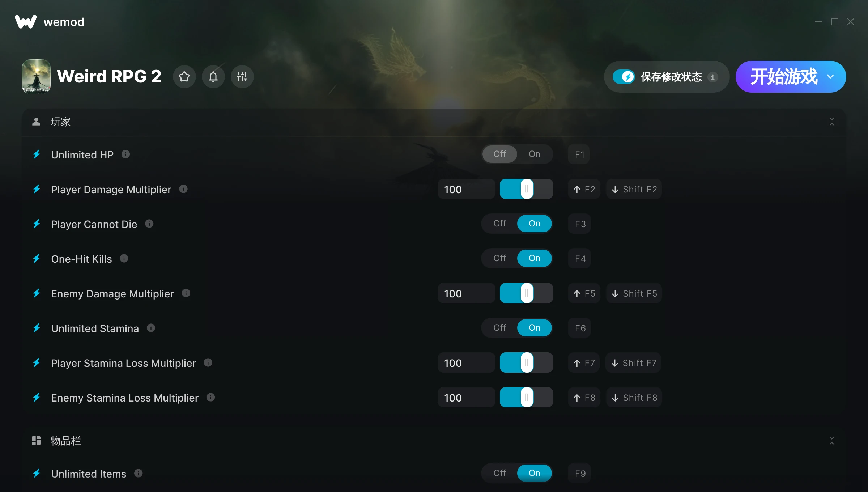868x492 pixels.
Task: Click info icon next to One-Hit Kills
Action: tap(124, 259)
